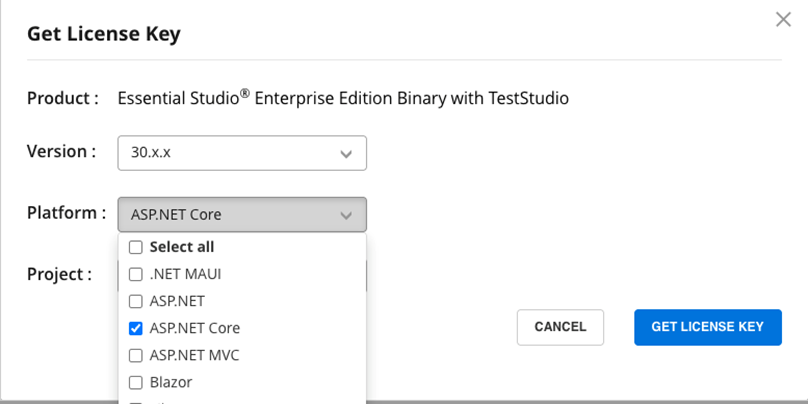Uncheck the ASP.NET Core checkbox
The height and width of the screenshot is (404, 808).
(x=136, y=328)
